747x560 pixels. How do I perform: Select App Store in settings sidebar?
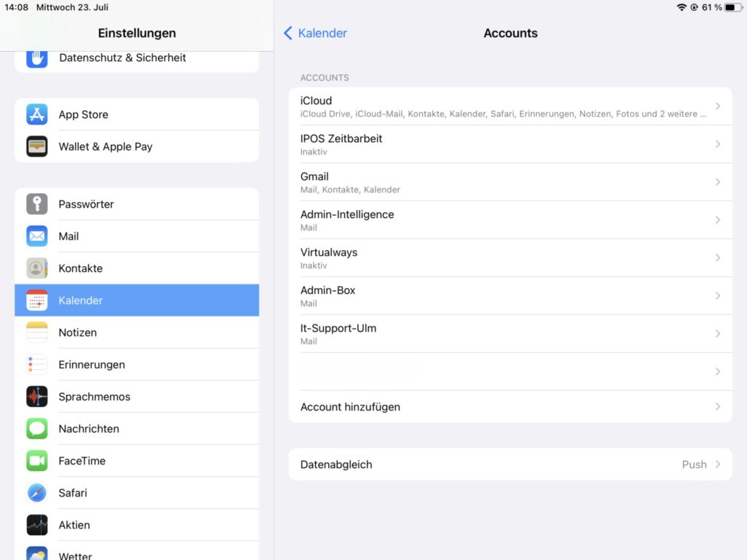pos(136,114)
